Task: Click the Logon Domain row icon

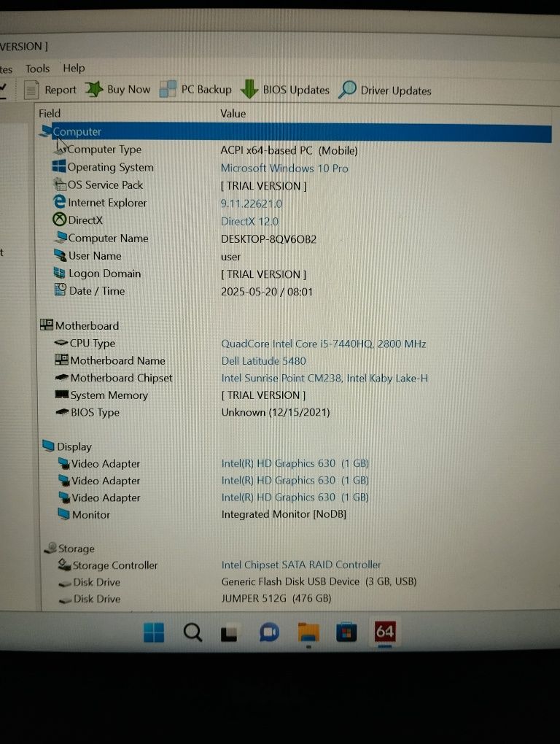Action: pos(60,273)
